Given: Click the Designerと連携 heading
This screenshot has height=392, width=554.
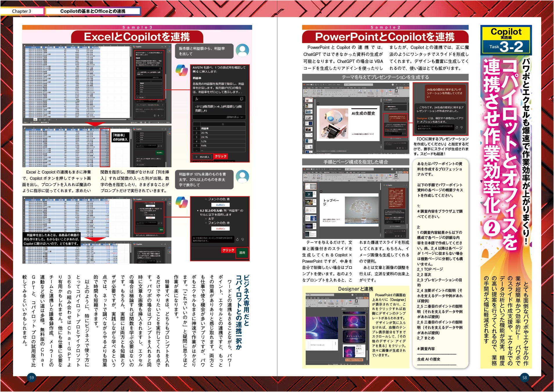Looking at the screenshot, I should (356, 289).
